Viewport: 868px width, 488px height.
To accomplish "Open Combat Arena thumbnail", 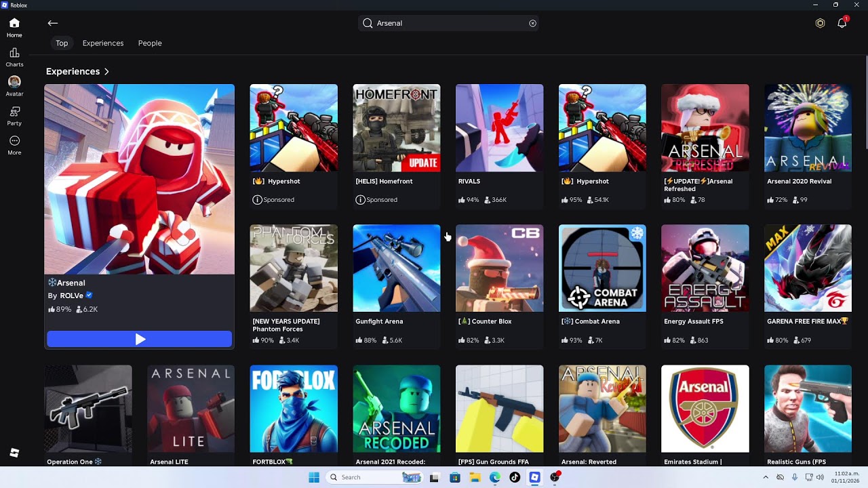I will (x=602, y=268).
